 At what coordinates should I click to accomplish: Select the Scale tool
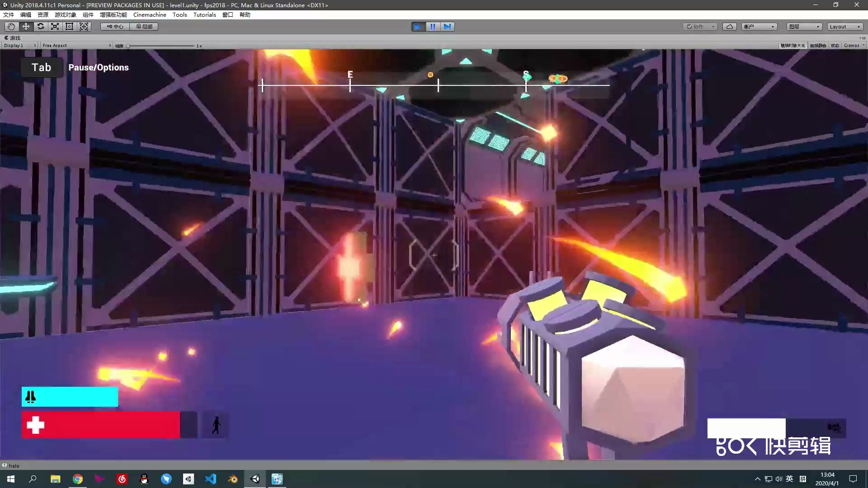(x=55, y=27)
